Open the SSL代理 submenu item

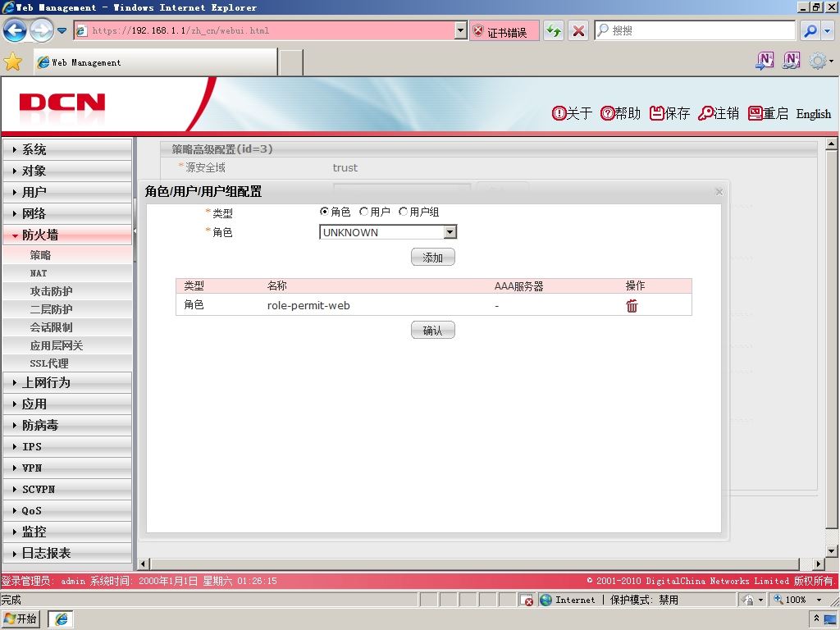tap(67, 363)
